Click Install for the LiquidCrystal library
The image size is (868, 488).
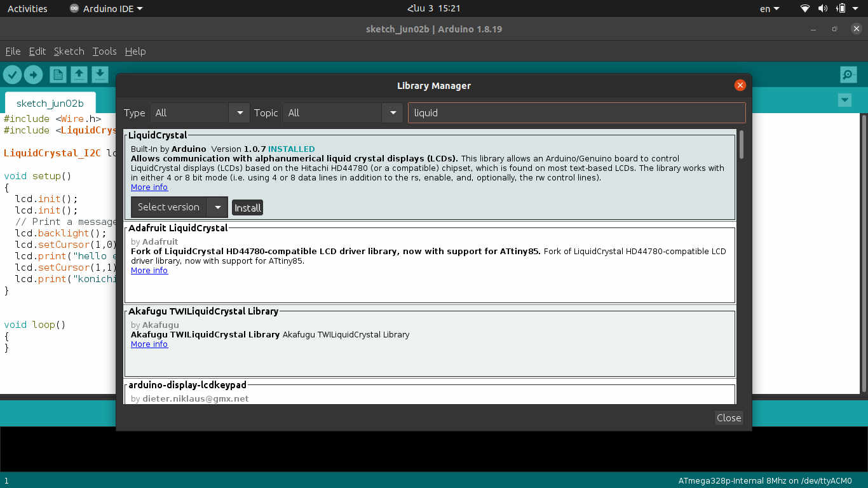click(x=247, y=208)
